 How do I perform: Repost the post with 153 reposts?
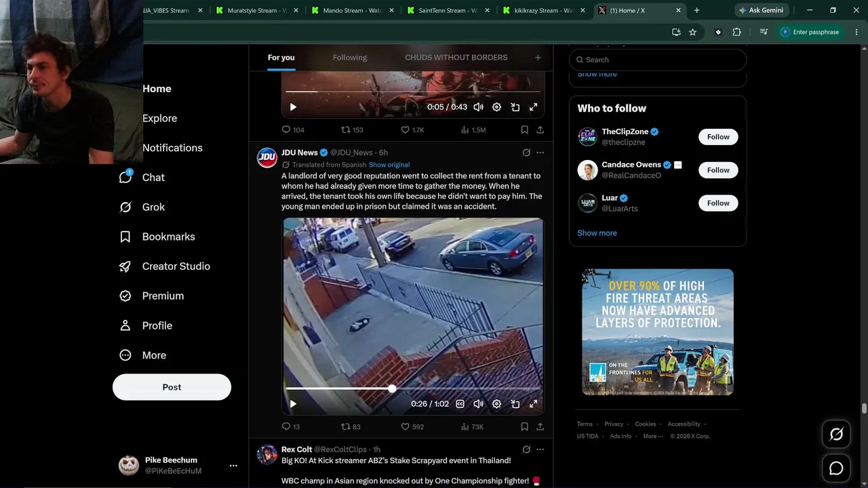pos(352,130)
